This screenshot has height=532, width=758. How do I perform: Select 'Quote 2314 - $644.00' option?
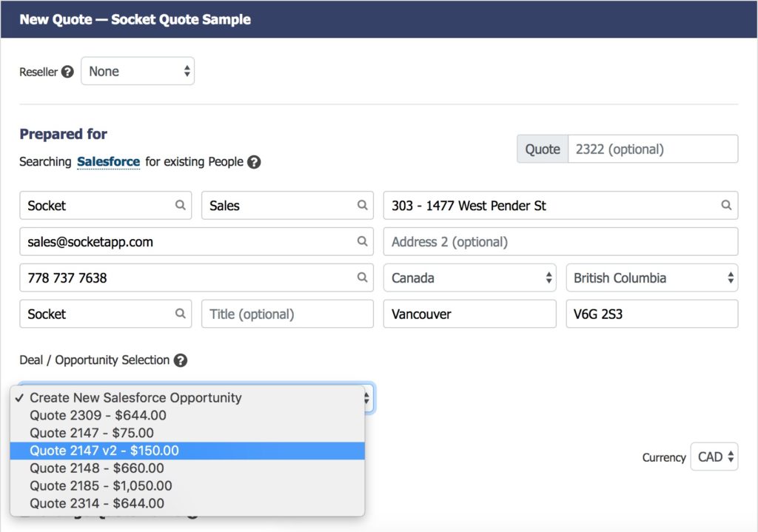click(187, 503)
